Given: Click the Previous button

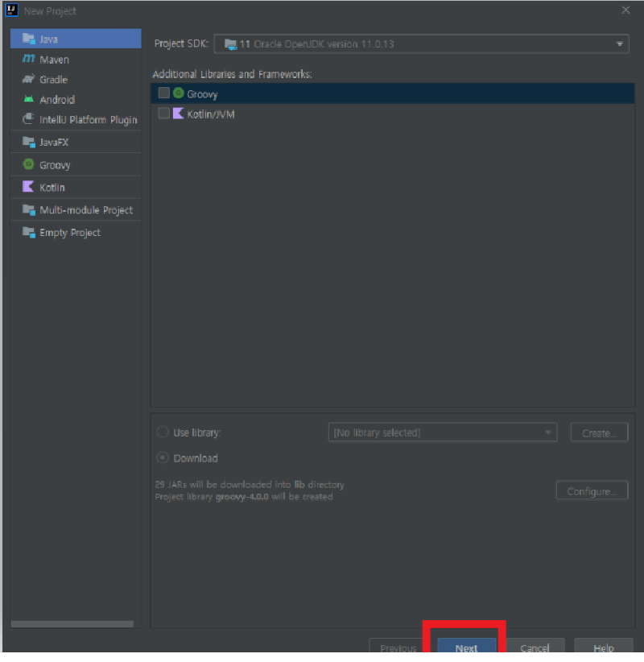Looking at the screenshot, I should [398, 647].
